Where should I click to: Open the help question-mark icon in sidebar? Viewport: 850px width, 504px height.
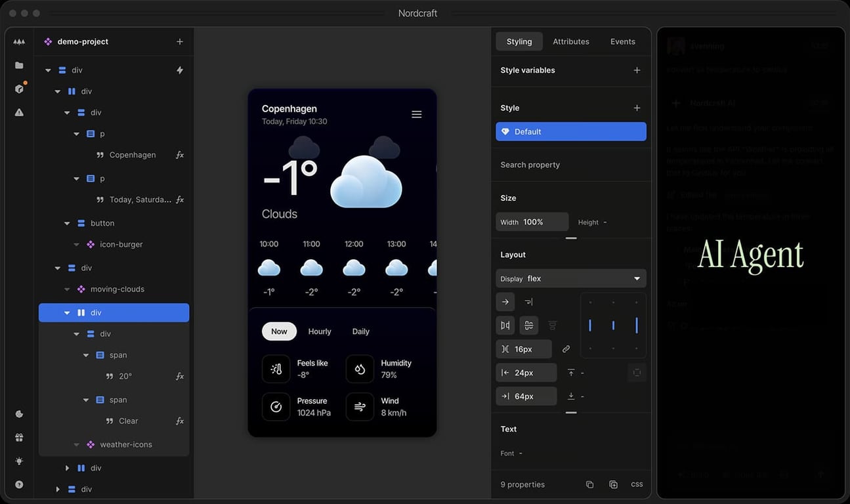coord(18,484)
